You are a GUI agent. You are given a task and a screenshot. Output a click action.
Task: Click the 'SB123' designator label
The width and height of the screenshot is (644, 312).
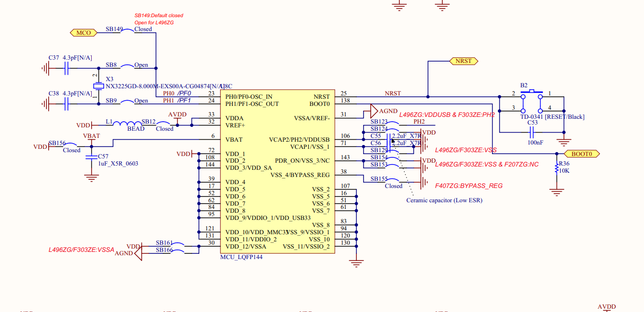click(379, 122)
